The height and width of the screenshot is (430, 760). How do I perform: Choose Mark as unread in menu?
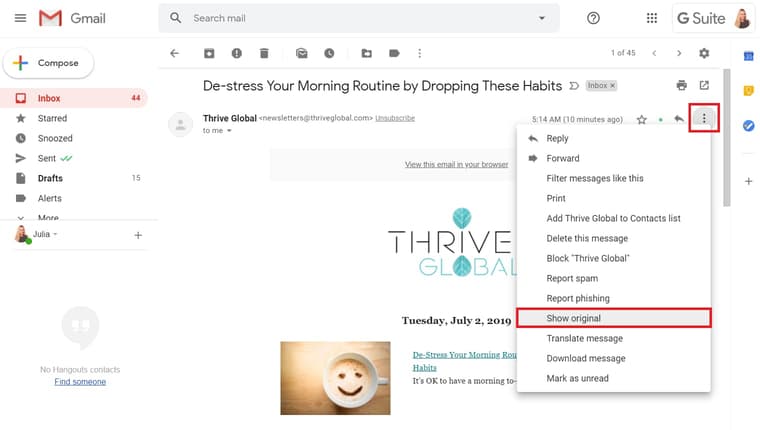[x=614, y=378]
